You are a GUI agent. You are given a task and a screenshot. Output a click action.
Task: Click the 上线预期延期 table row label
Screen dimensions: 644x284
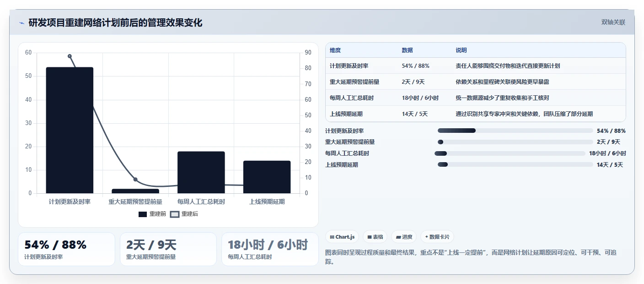(346, 114)
